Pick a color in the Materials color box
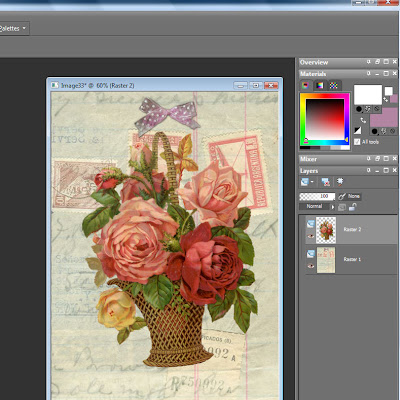The width and height of the screenshot is (400, 400). coord(325,119)
